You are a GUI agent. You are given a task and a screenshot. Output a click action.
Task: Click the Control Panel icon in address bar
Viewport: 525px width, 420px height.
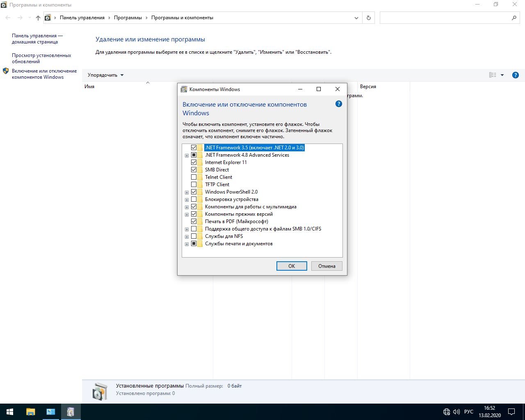48,18
